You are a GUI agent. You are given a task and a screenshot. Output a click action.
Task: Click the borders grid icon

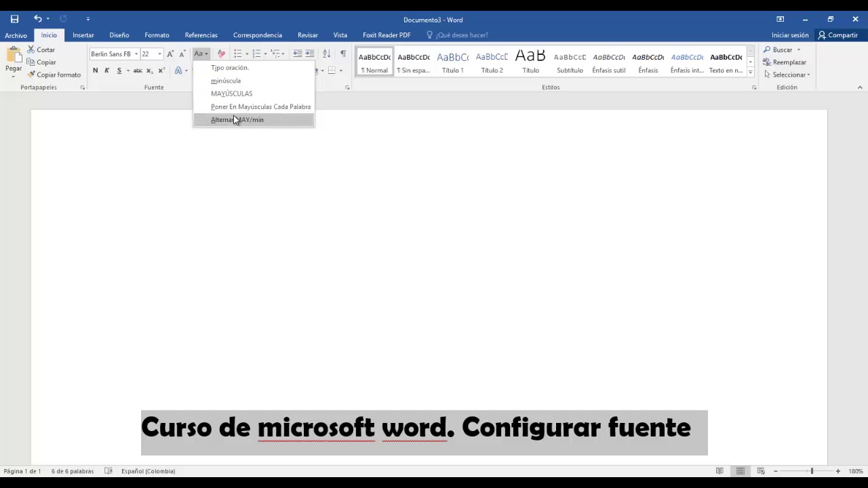click(332, 70)
